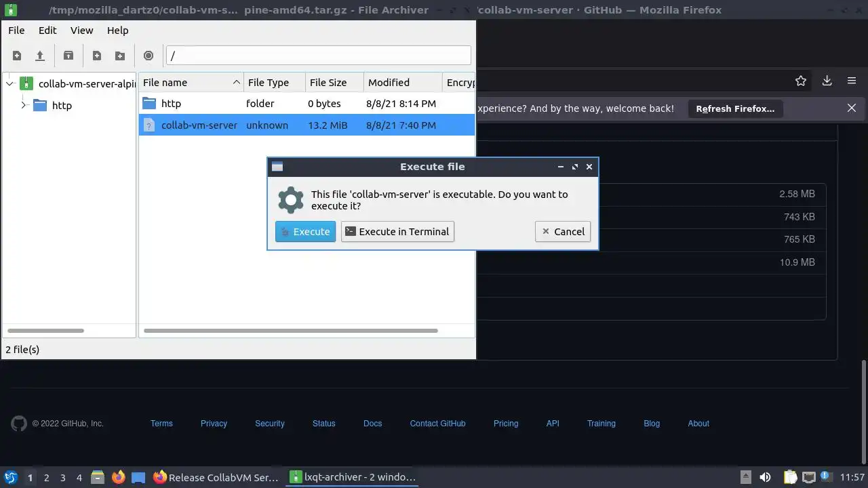This screenshot has height=488, width=868.
Task: Open the File menu
Action: click(16, 30)
